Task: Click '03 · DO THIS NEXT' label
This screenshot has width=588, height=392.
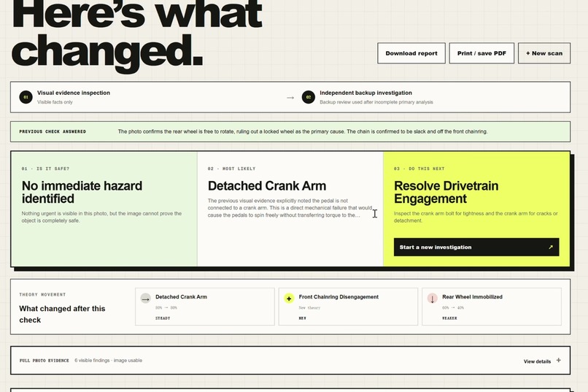Action: (419, 169)
